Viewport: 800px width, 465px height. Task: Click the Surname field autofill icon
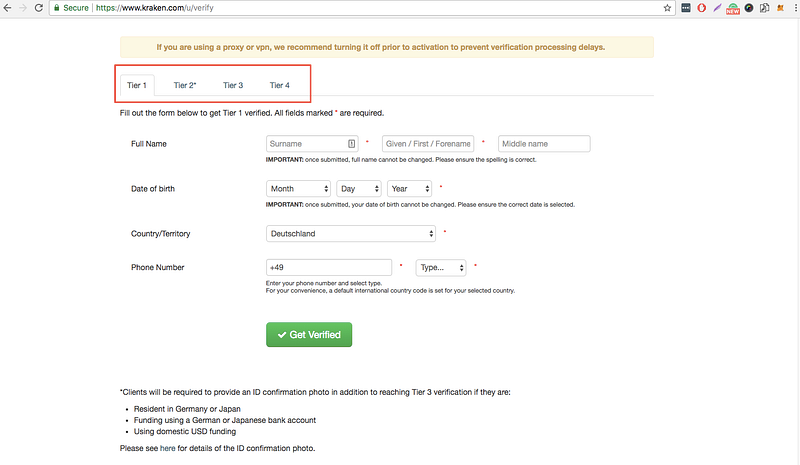pyautogui.click(x=352, y=144)
